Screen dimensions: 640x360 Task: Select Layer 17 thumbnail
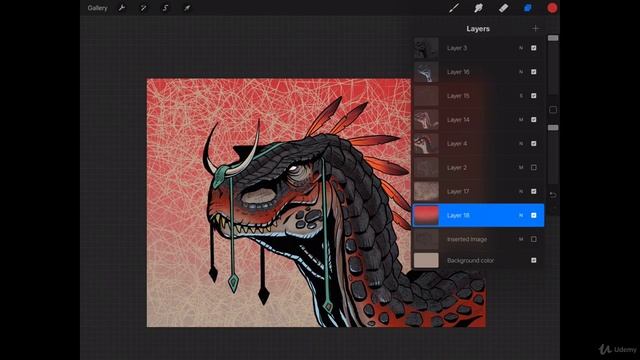[x=426, y=191]
